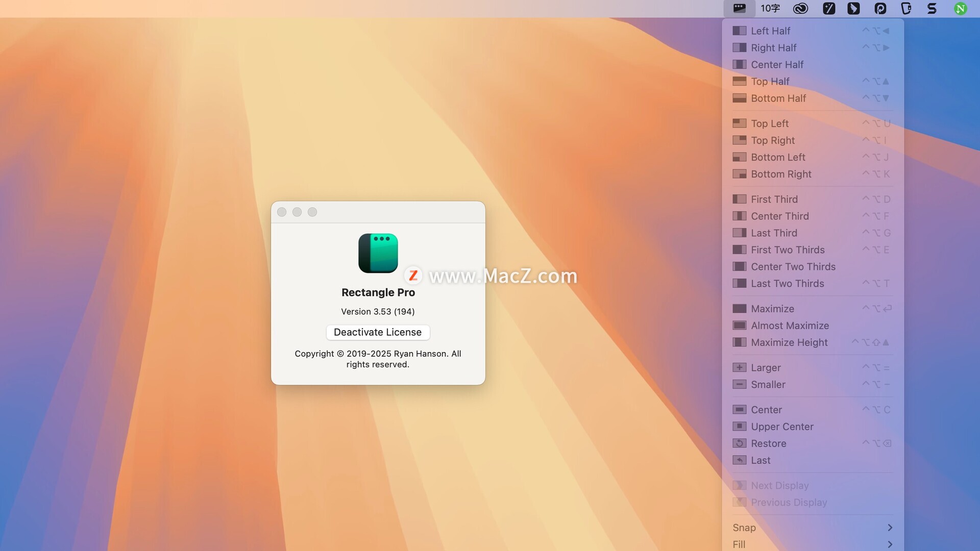Select the Restore menu label
Screen dimensions: 980x551
(x=768, y=443)
